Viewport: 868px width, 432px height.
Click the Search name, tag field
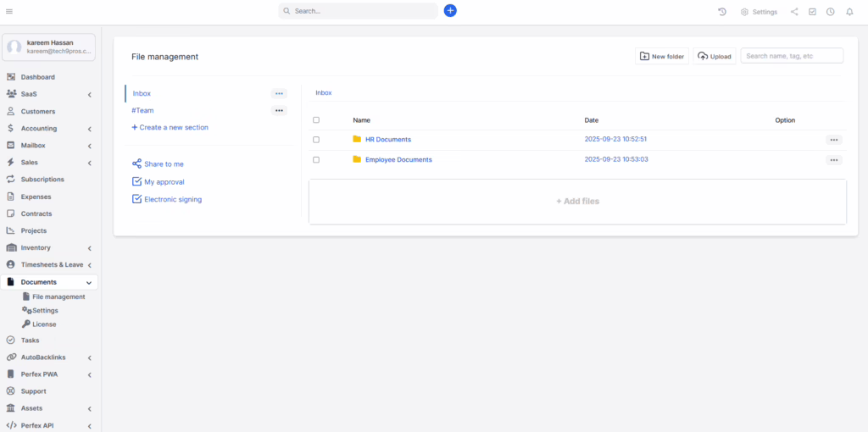tap(791, 56)
